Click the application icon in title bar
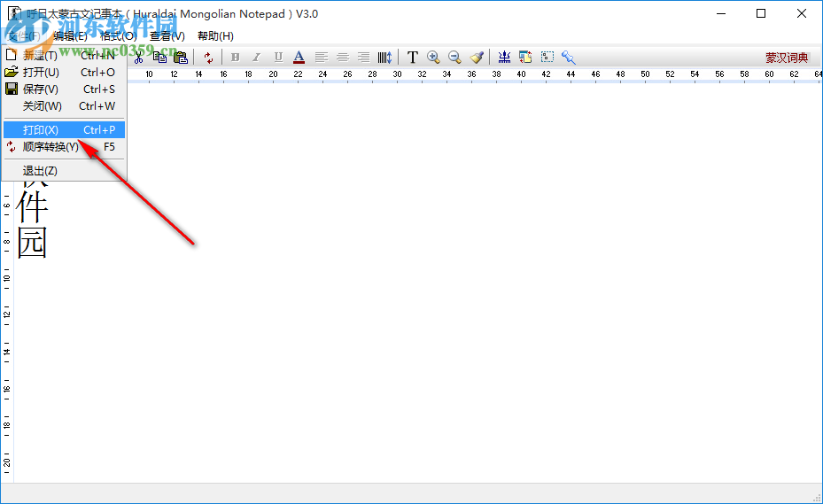 [x=14, y=13]
